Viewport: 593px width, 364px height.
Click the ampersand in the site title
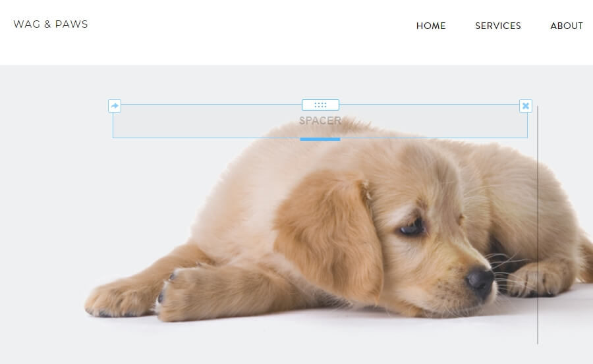click(x=47, y=24)
